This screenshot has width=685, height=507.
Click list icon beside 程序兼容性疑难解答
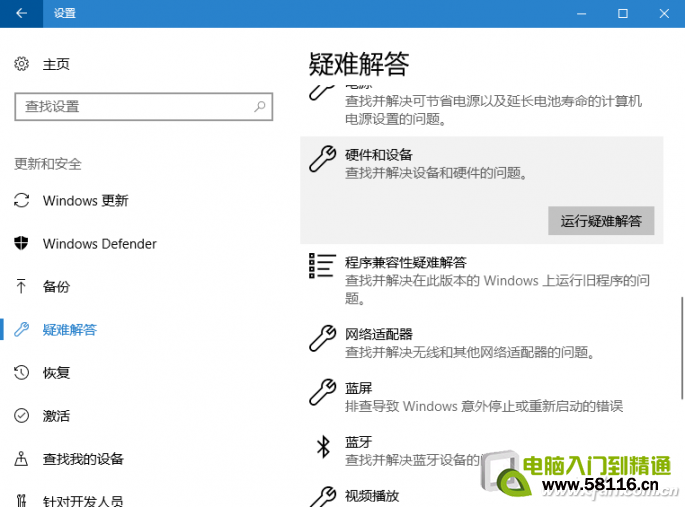coord(322,266)
